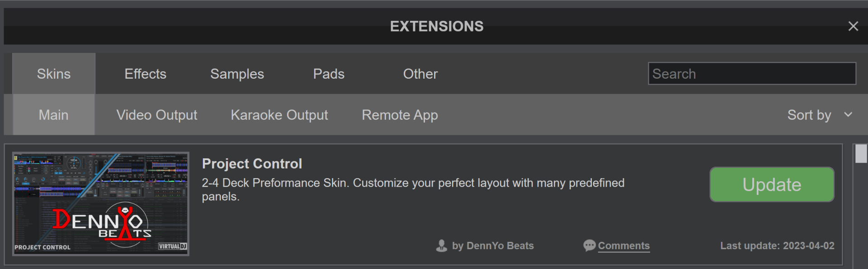
Task: Open Comments for Project Control
Action: coord(624,245)
